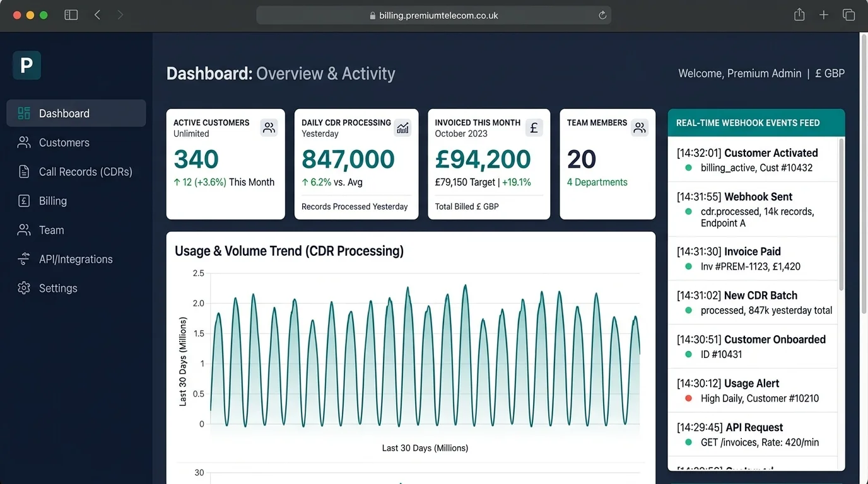868x484 pixels.
Task: Toggle the browser sidebar panel icon
Action: (71, 15)
